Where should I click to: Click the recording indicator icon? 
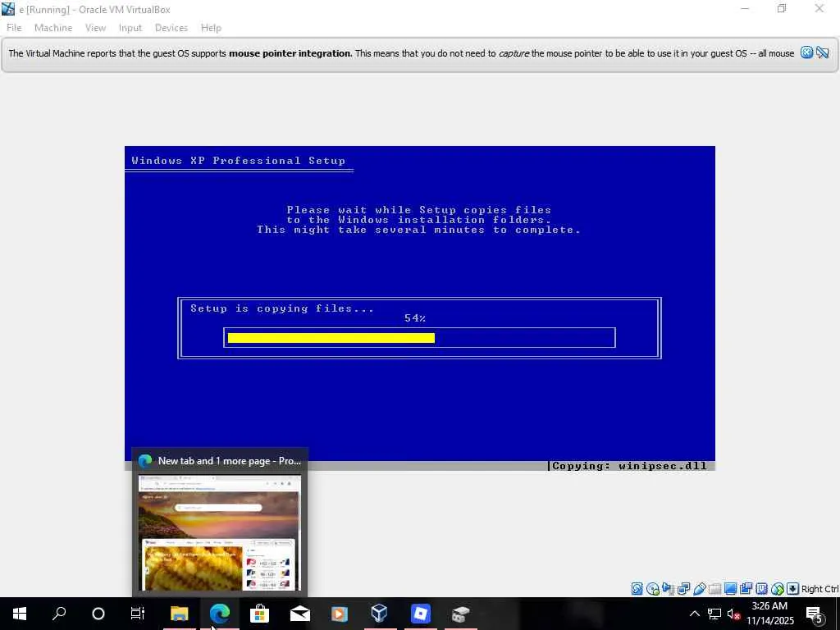click(x=746, y=589)
